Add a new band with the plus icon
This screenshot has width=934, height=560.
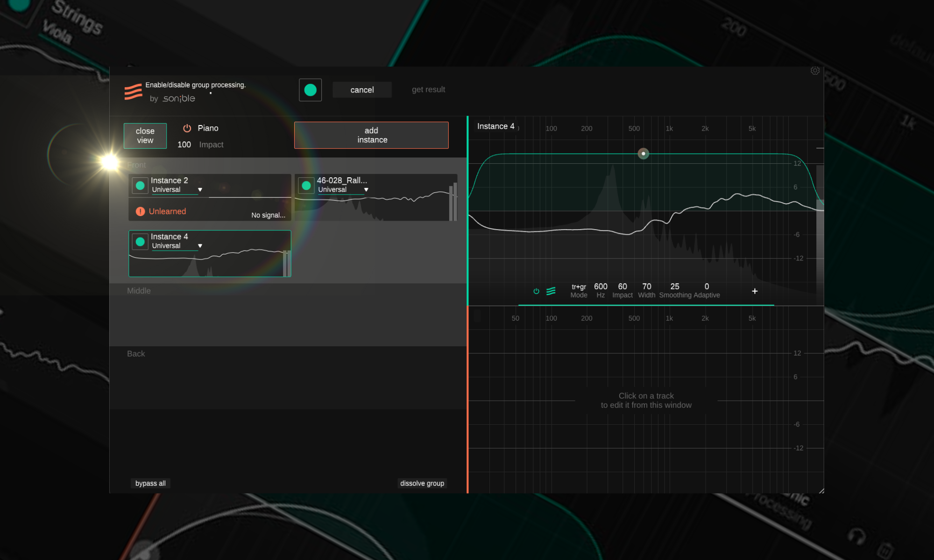[755, 291]
